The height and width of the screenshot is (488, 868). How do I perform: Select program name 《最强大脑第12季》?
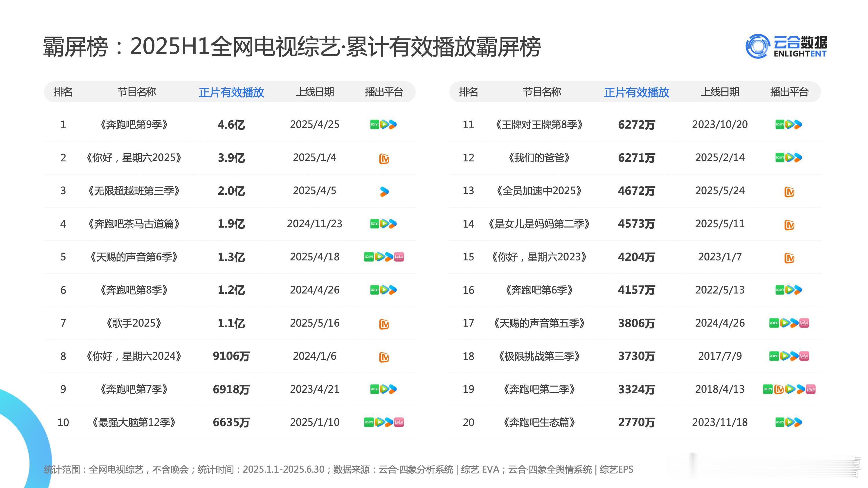coord(134,422)
